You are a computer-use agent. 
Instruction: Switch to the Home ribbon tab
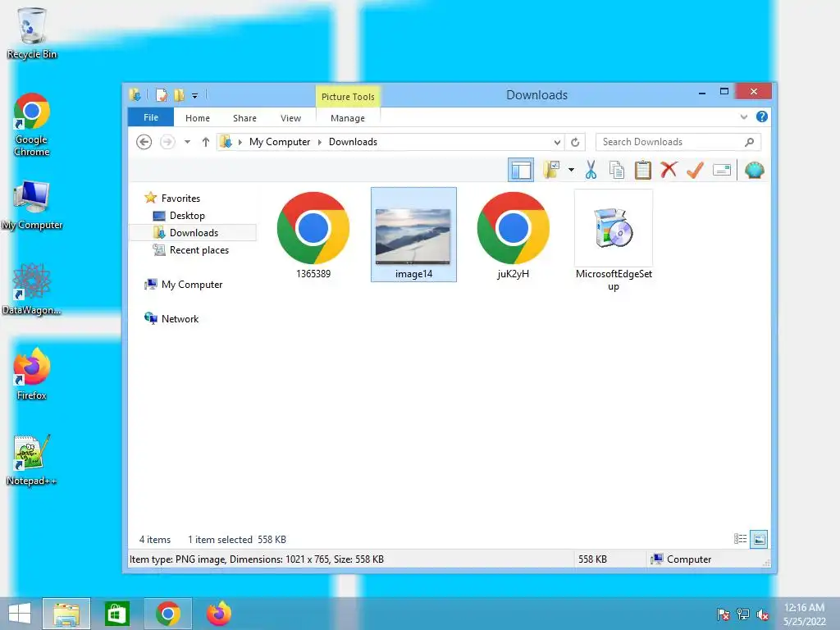pyautogui.click(x=198, y=118)
